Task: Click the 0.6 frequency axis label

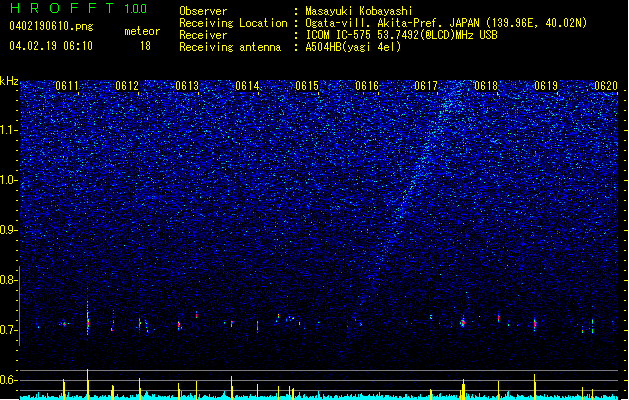Action: point(8,380)
